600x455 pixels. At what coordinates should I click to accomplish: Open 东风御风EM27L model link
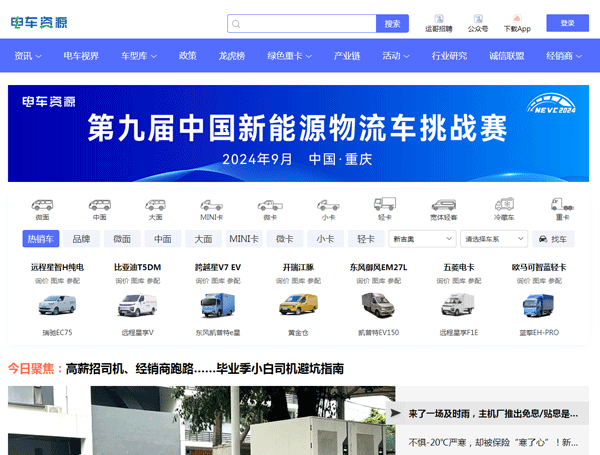[x=378, y=267]
